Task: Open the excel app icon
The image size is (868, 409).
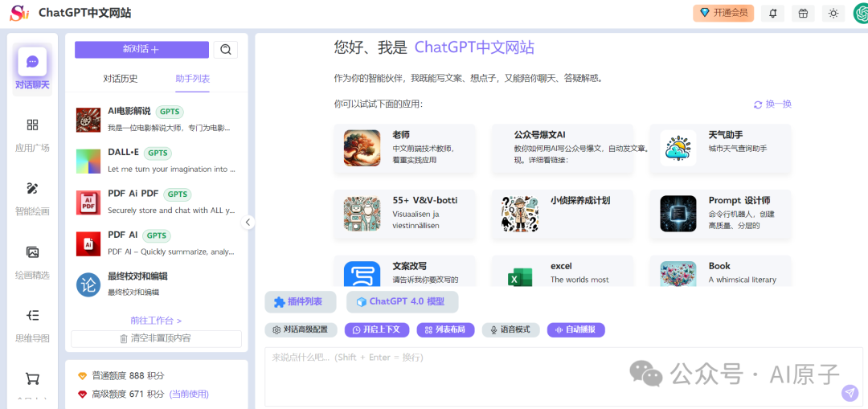Action: tap(520, 275)
